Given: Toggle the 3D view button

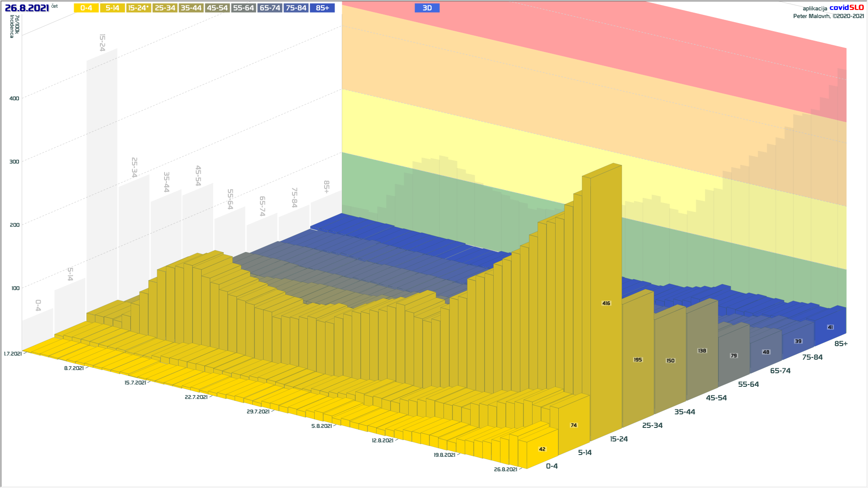Looking at the screenshot, I should coord(427,8).
